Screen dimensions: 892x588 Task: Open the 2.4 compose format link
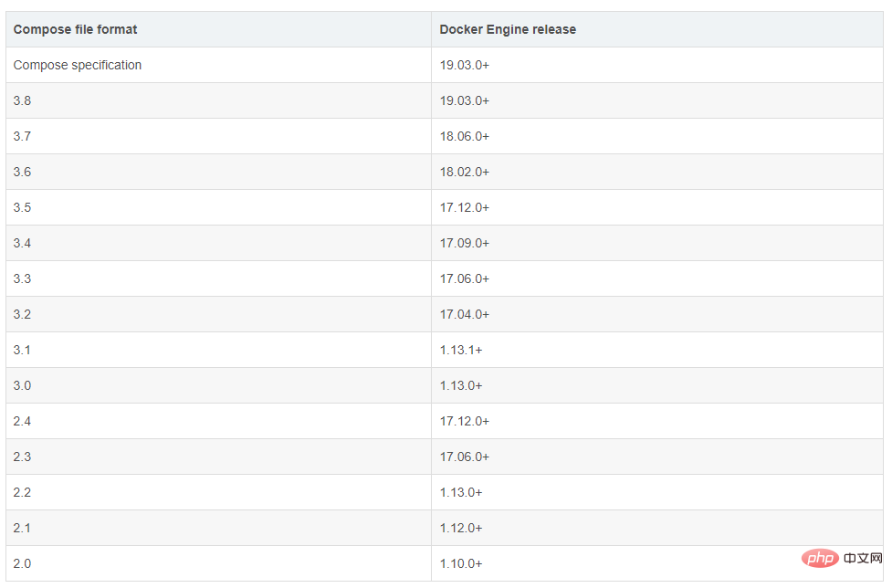(x=22, y=421)
